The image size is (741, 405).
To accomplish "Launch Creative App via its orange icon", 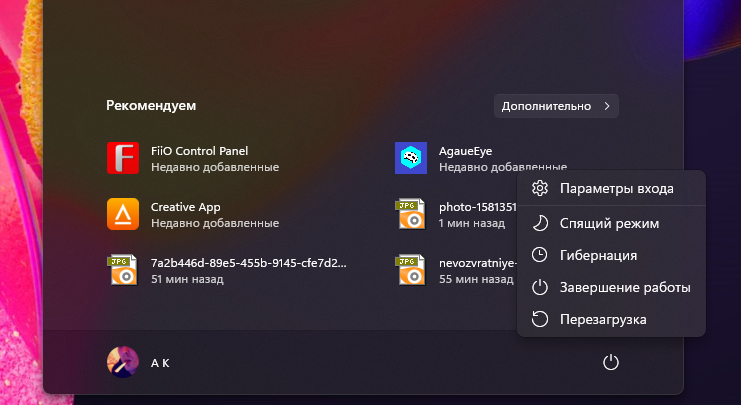I will coord(122,214).
